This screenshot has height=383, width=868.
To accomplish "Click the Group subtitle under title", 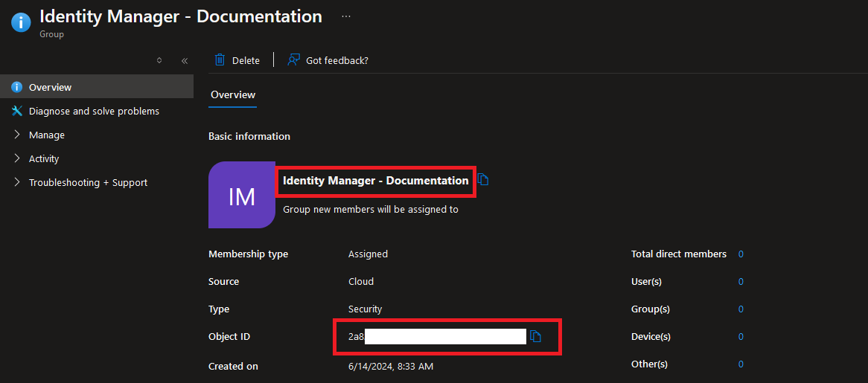I will tap(51, 34).
